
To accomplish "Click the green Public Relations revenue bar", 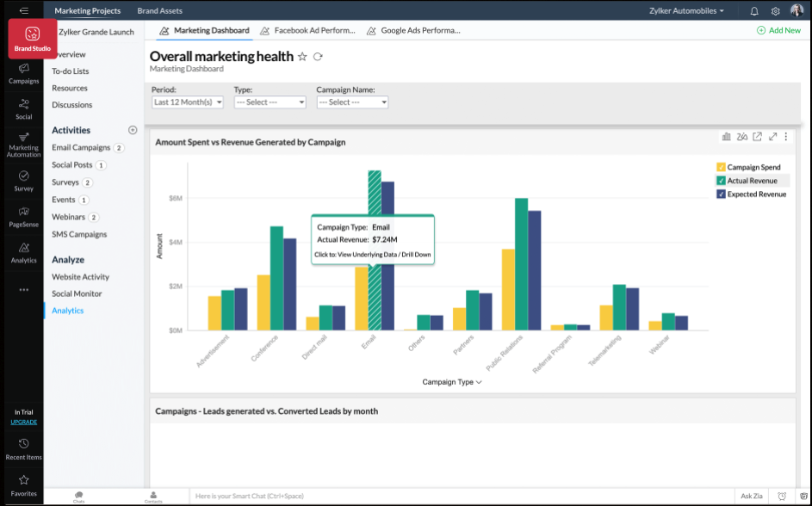I will coord(522,264).
